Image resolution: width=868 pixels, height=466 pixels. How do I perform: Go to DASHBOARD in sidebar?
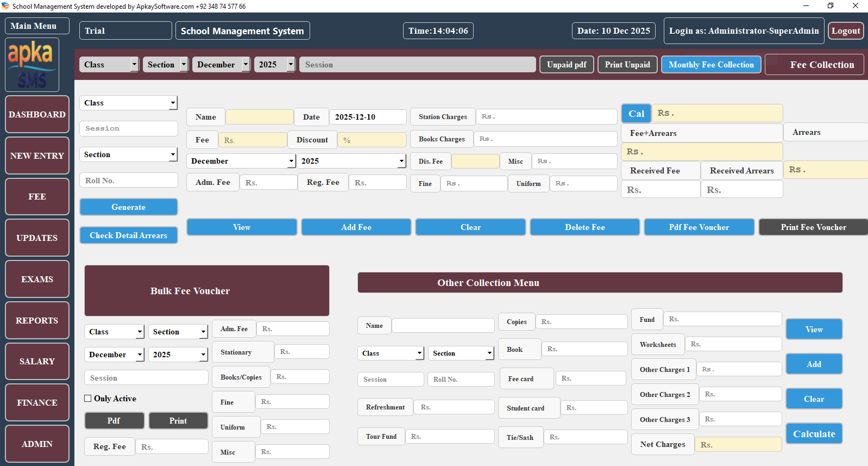click(x=37, y=114)
